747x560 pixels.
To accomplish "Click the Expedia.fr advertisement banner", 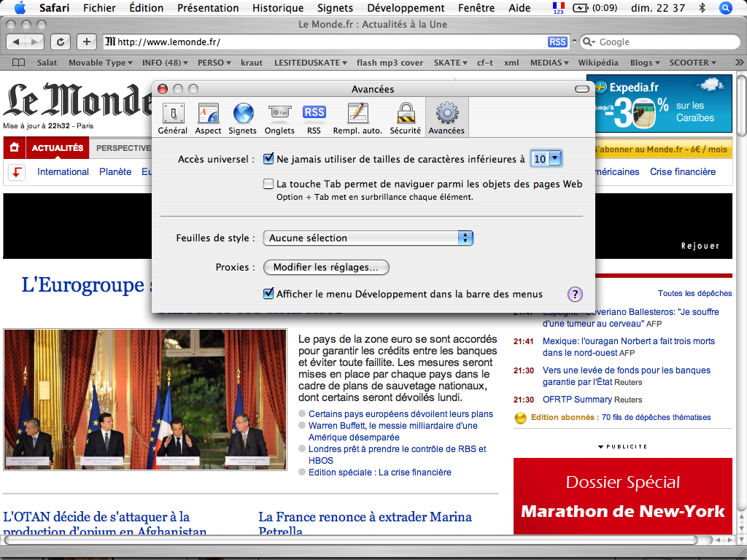I will coord(659,104).
